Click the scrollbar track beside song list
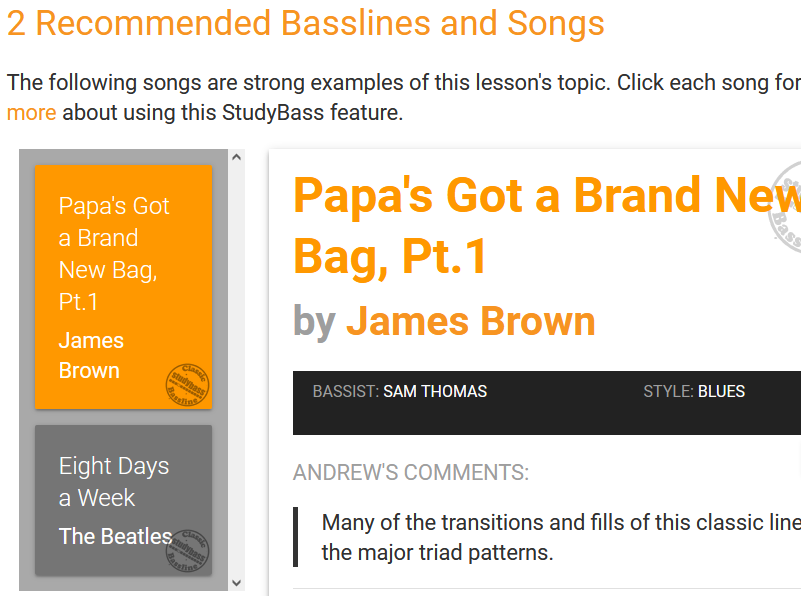Image resolution: width=801 pixels, height=596 pixels. 236,370
